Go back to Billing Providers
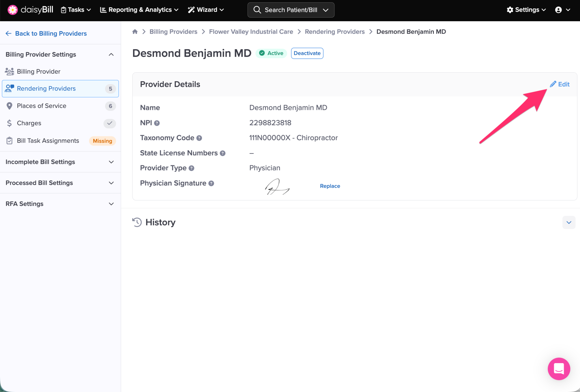Screen dimensions: 580x392 [46, 33]
